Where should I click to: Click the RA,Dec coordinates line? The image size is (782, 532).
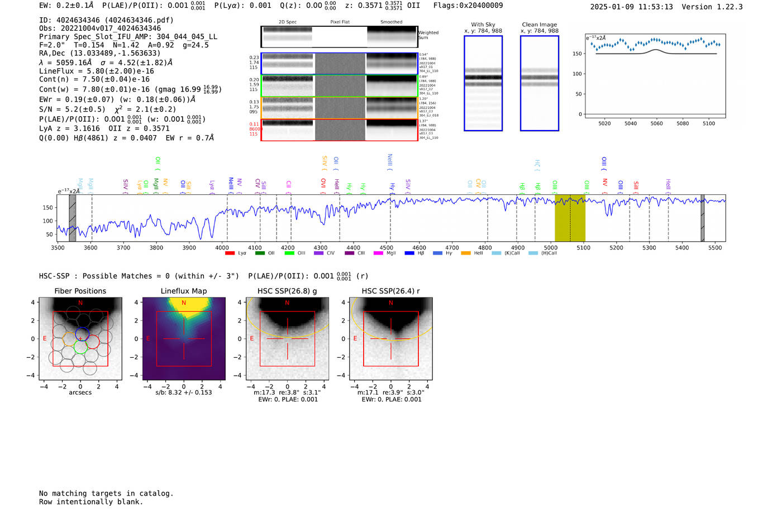pyautogui.click(x=100, y=54)
